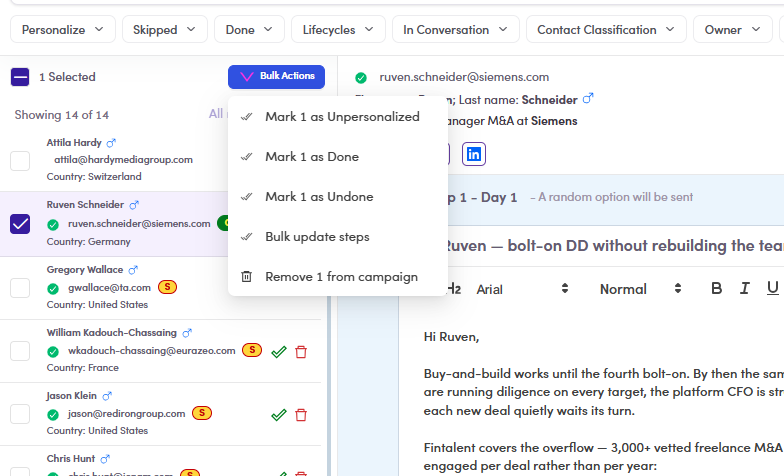Apply underline formatting in editor

pos(772,288)
